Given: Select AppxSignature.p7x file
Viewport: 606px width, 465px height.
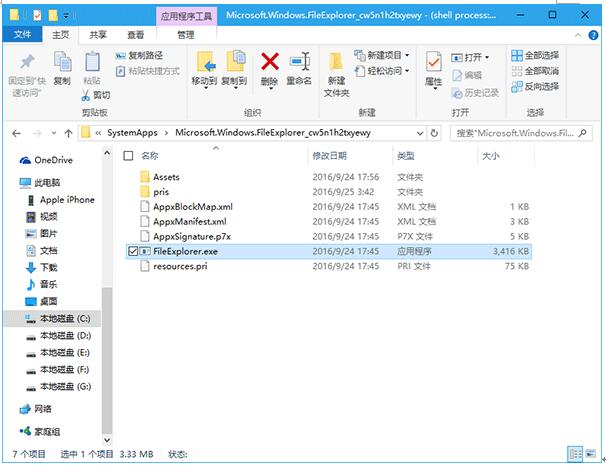Looking at the screenshot, I should (x=329, y=236).
